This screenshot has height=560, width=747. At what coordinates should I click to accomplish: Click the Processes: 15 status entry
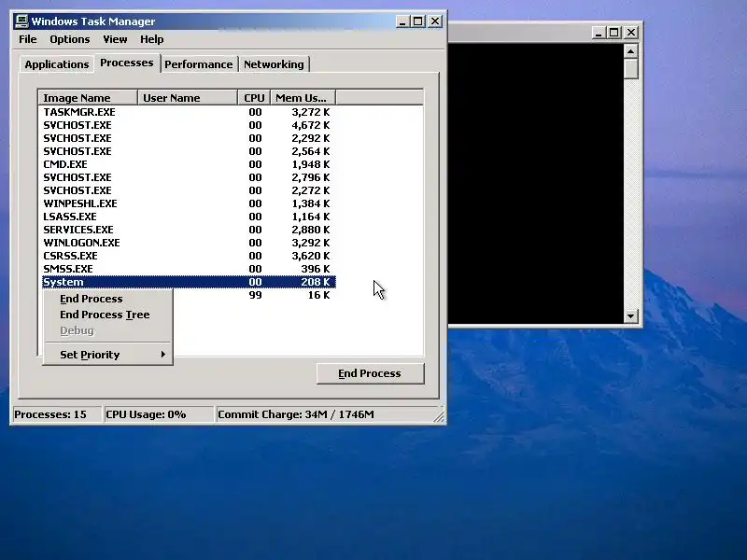tap(57, 414)
